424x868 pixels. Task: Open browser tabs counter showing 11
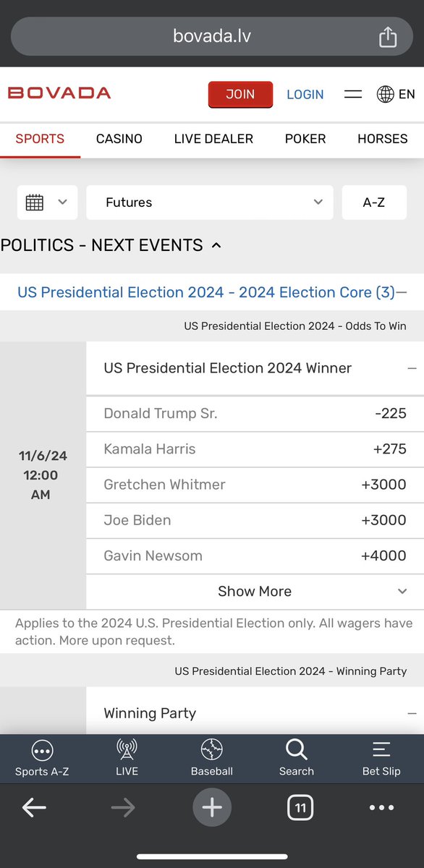pyautogui.click(x=300, y=807)
